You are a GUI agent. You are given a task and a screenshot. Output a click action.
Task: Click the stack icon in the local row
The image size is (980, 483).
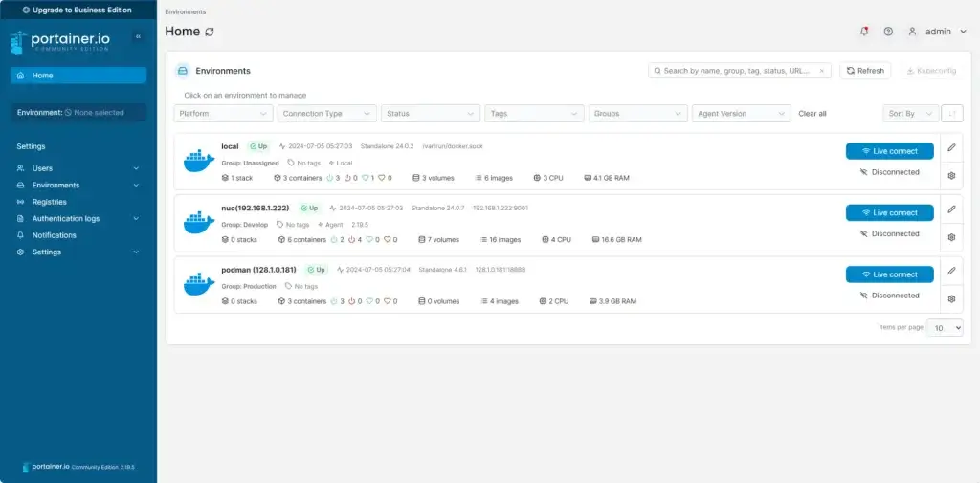[x=225, y=178]
